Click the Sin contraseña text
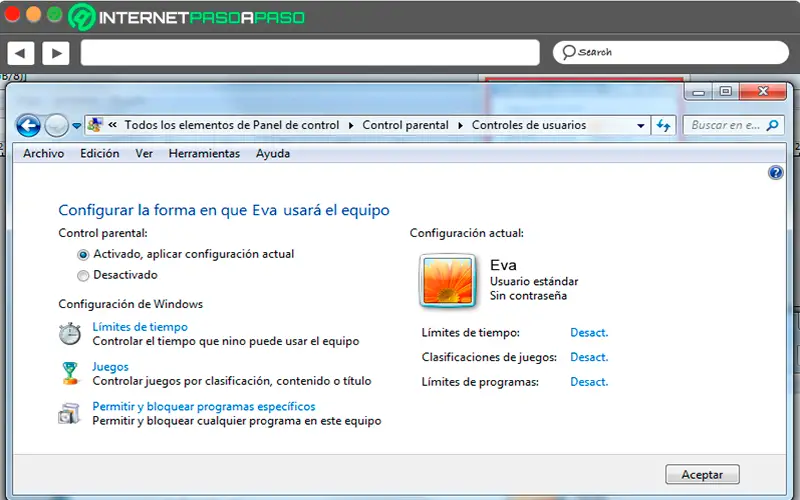The height and width of the screenshot is (500, 800). point(529,296)
